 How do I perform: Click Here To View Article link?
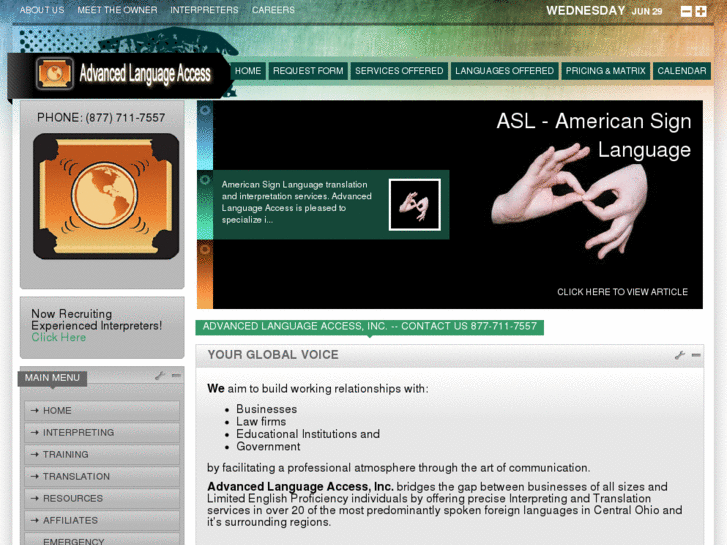click(622, 292)
